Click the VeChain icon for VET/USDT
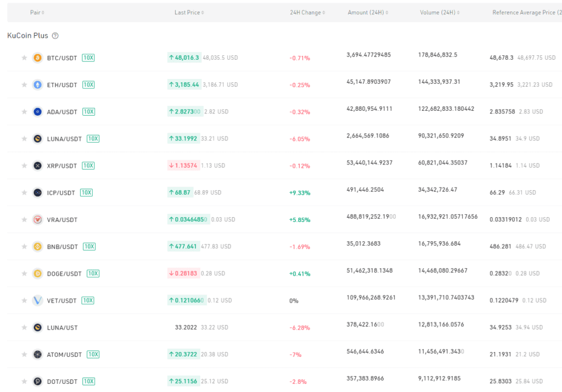562x392 pixels. (38, 300)
